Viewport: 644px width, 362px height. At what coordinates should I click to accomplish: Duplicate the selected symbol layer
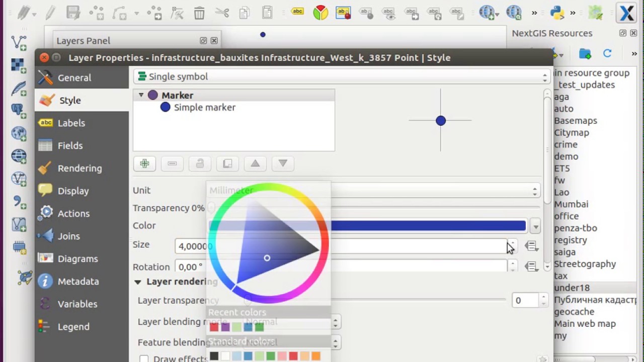(x=227, y=163)
